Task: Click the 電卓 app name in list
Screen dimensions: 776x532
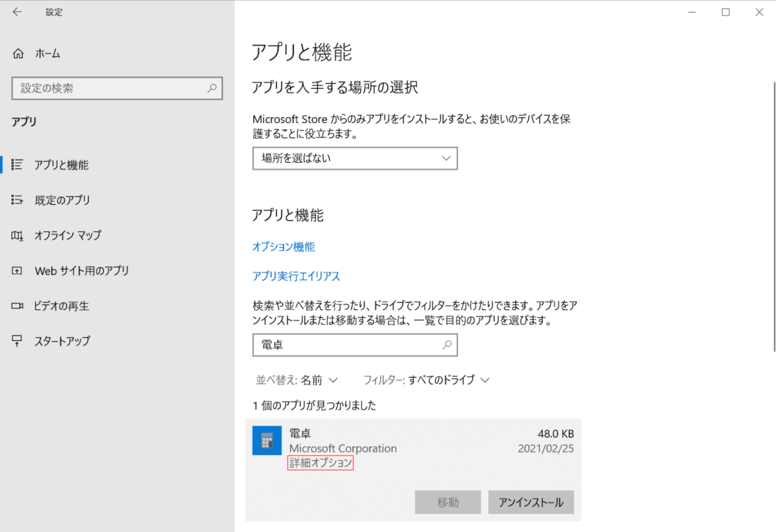Action: (300, 434)
